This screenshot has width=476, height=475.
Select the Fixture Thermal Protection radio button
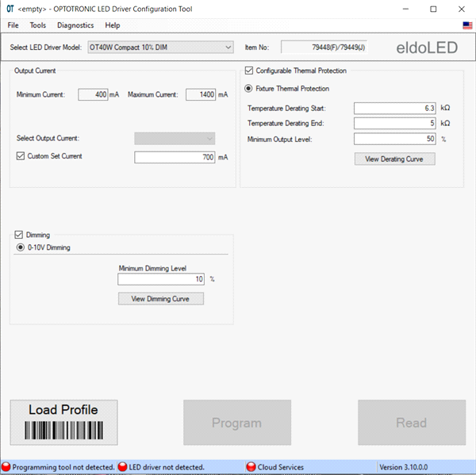pyautogui.click(x=249, y=89)
